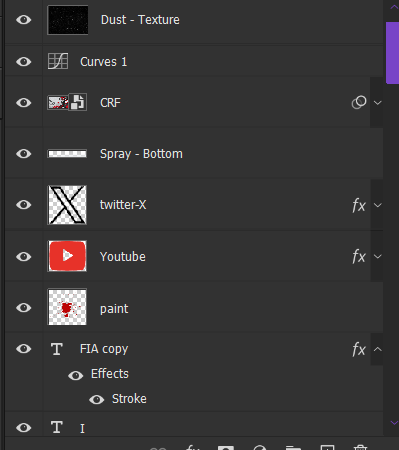
Task: Click the purple layers panel scrollbar thumb
Action: [x=392, y=53]
